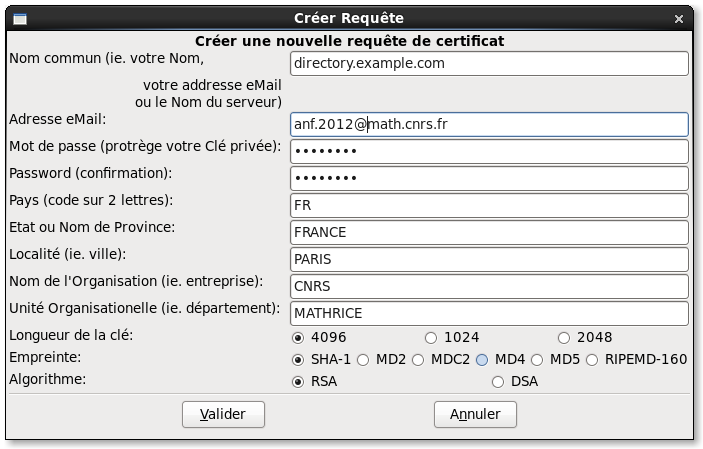Click the window menu icon in title bar
Image resolution: width=703 pixels, height=449 pixels.
point(19,18)
